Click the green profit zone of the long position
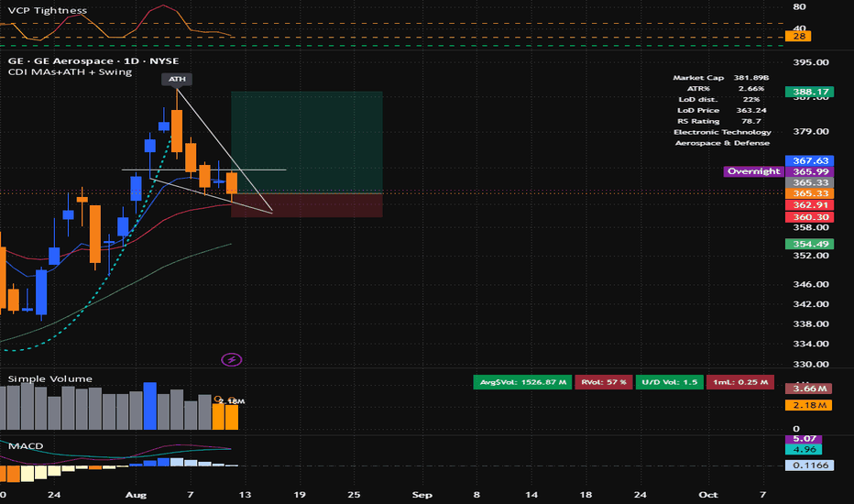854x504 pixels. pos(307,142)
